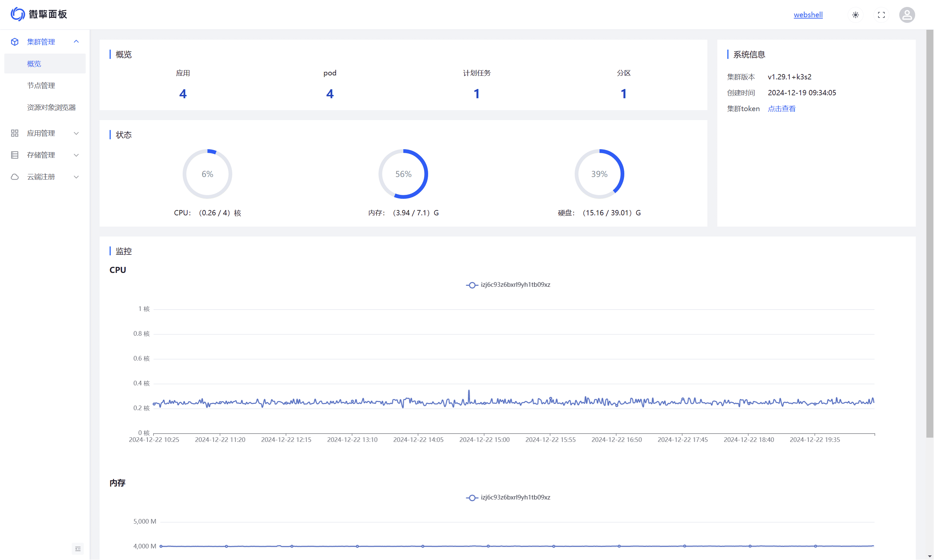Expand the 存储管理 submenu arrow

(76, 155)
